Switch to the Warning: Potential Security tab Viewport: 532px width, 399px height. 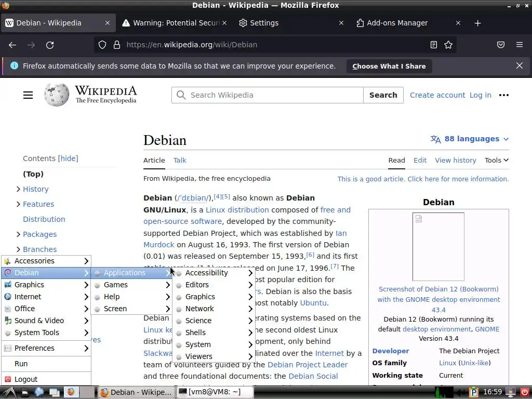[175, 23]
